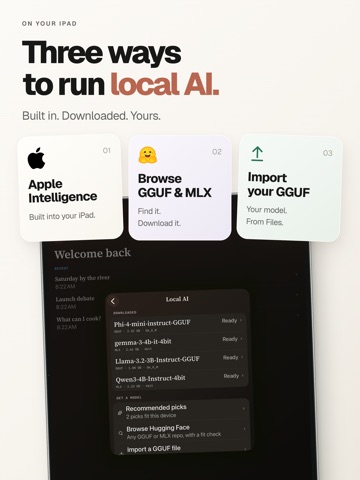Open the Import your GGUF card
This screenshot has width=360, height=480.
point(290,188)
